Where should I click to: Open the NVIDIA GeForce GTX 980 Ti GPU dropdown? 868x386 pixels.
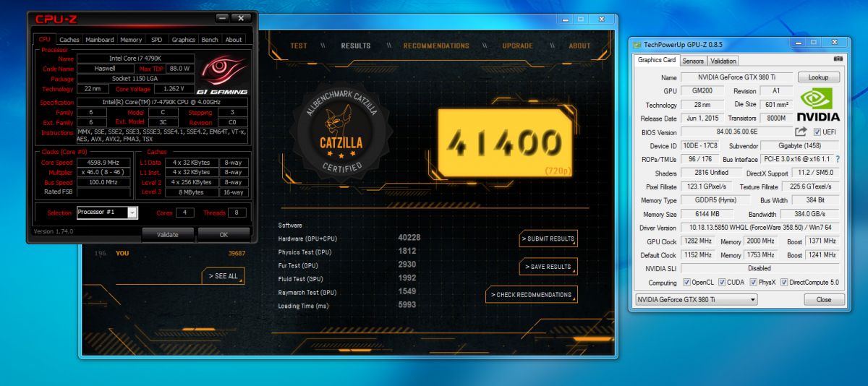[x=696, y=299]
